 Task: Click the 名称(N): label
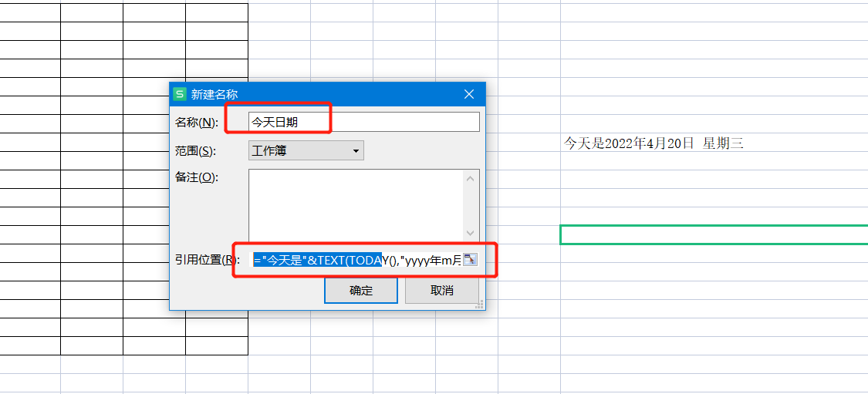pos(197,123)
